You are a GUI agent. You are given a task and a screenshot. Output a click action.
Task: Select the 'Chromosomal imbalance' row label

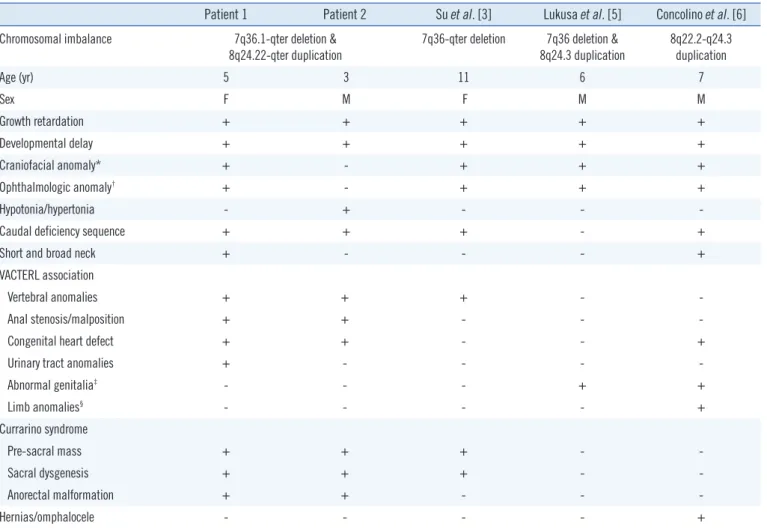tap(56, 39)
